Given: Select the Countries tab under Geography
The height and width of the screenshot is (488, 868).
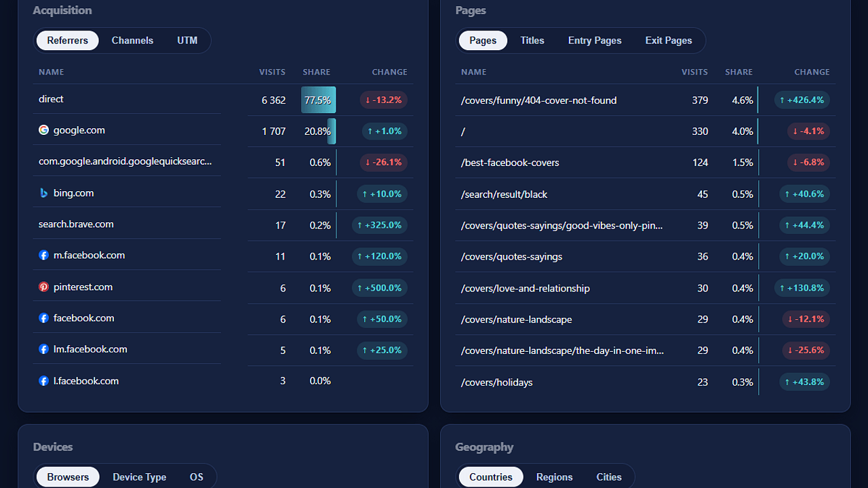Looking at the screenshot, I should [491, 477].
